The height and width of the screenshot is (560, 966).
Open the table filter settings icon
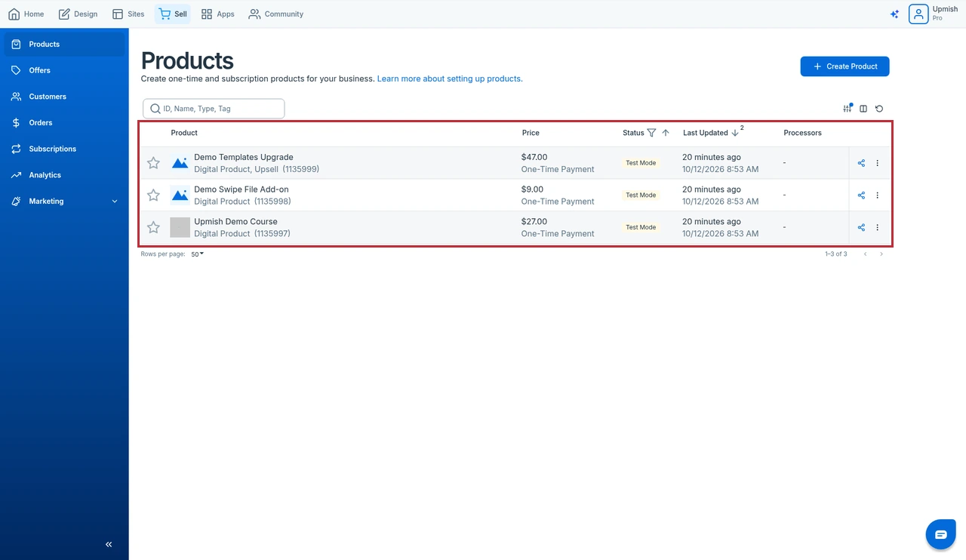(x=848, y=109)
